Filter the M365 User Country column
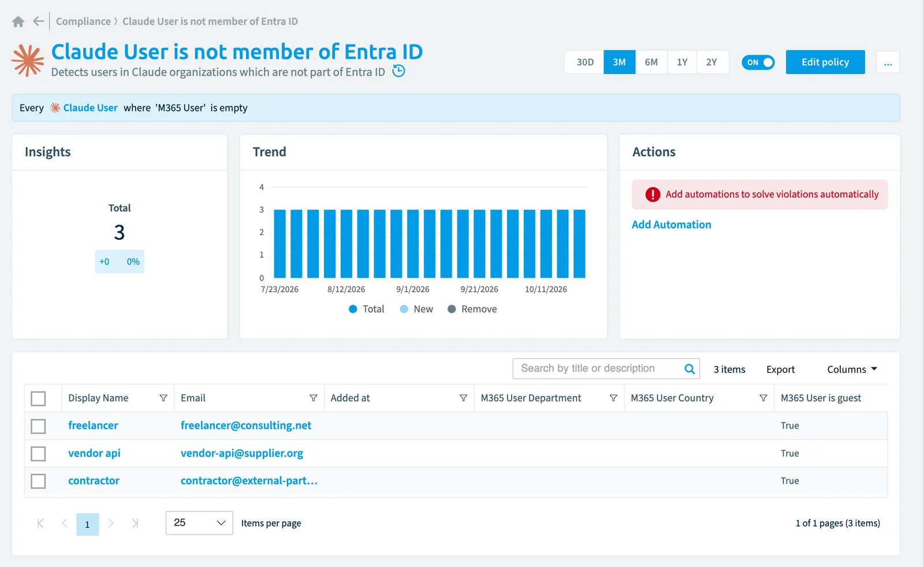This screenshot has width=924, height=567. [x=763, y=398]
